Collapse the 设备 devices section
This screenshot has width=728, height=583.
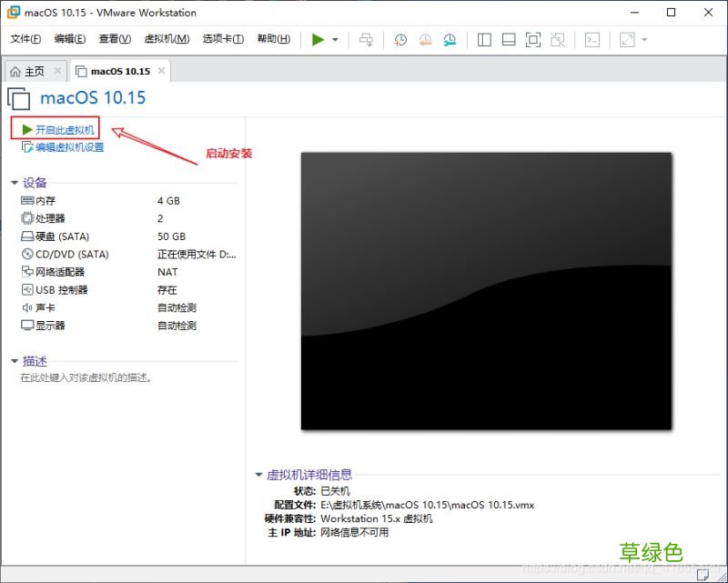pyautogui.click(x=14, y=182)
